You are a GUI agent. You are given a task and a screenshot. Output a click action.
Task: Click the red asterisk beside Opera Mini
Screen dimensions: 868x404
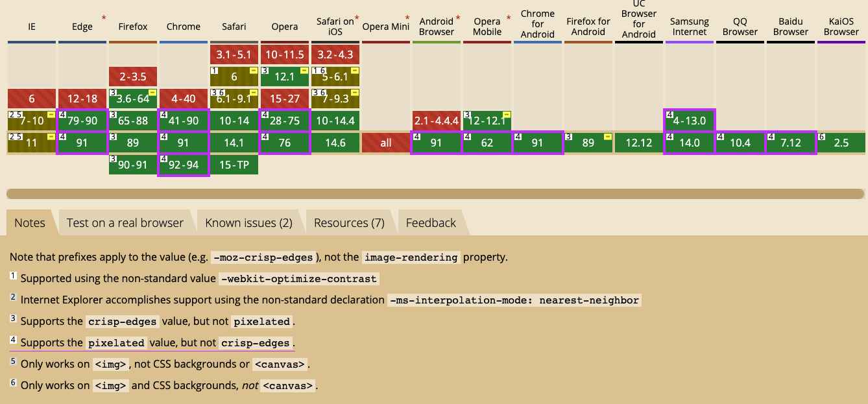(x=407, y=19)
